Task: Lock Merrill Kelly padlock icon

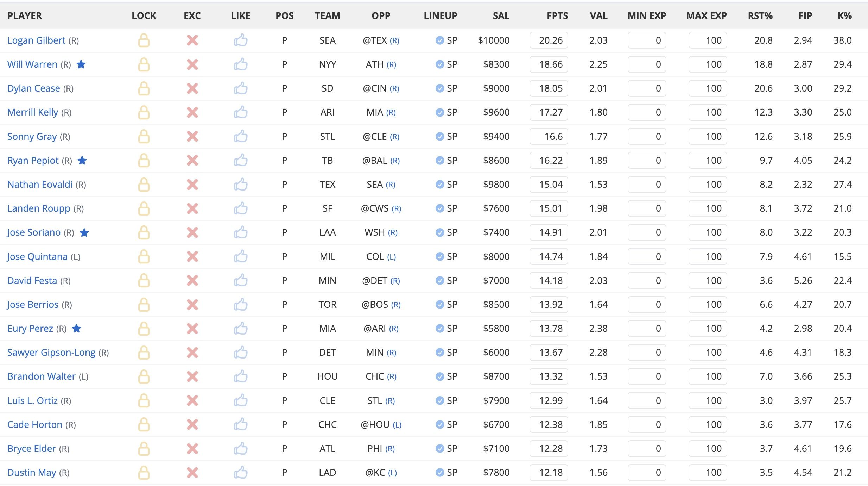Action: (144, 112)
